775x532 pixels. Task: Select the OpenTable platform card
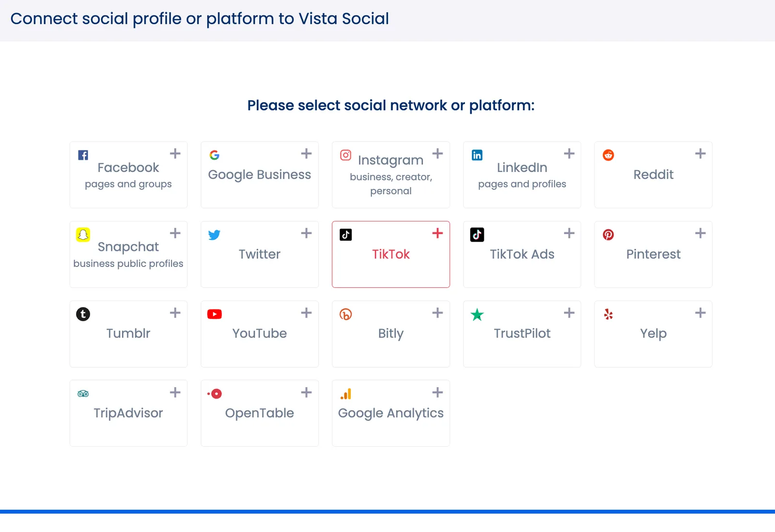click(260, 413)
